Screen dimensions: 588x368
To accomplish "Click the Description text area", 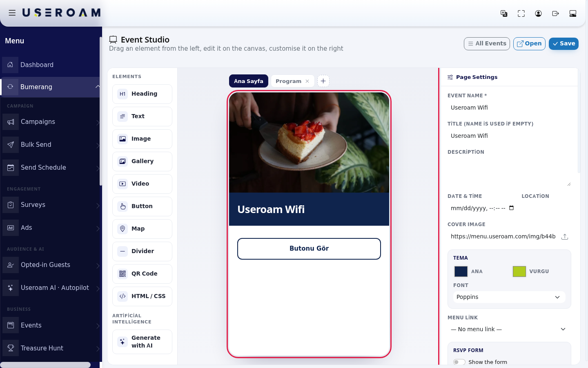I will [509, 172].
